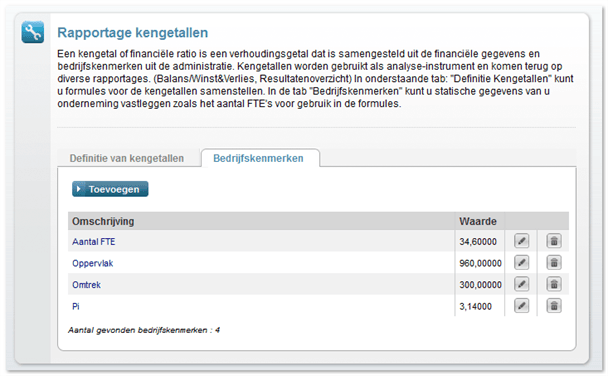Select the value 300,00000
The image size is (608, 376).
point(480,285)
